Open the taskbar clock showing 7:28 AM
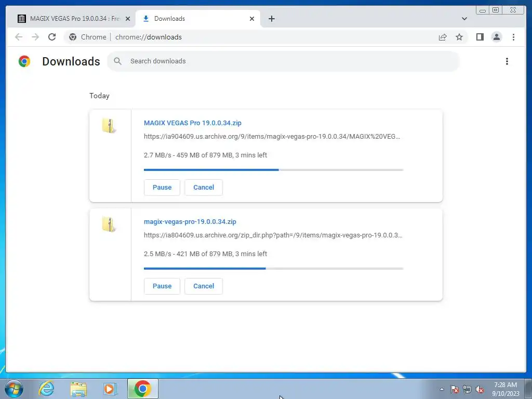Viewport: 532px width, 399px height. (x=506, y=389)
